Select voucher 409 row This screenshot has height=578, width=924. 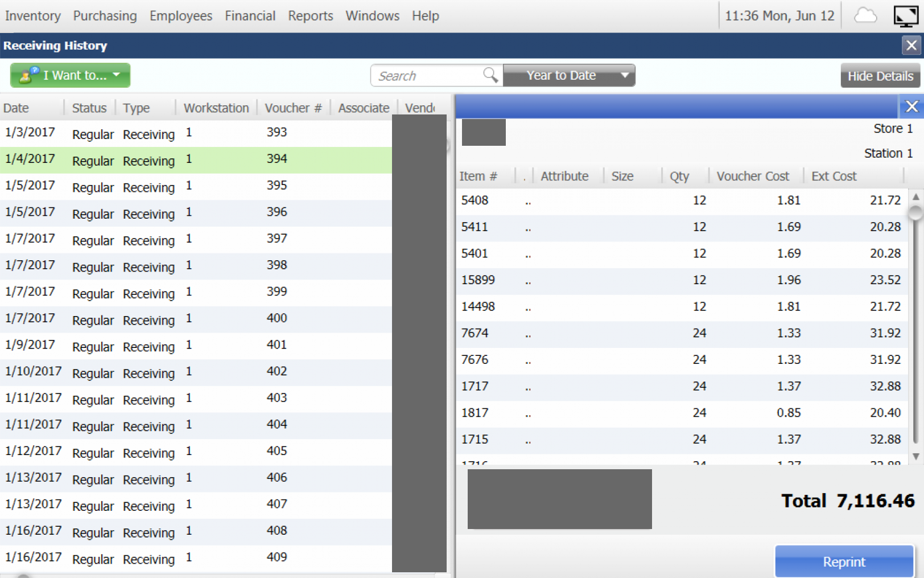[196, 558]
